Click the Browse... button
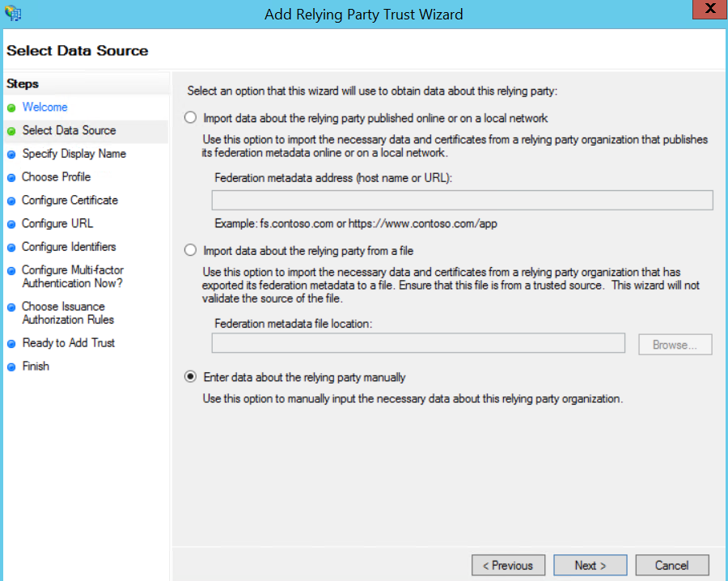Viewport: 728px width, 581px height. tap(675, 345)
